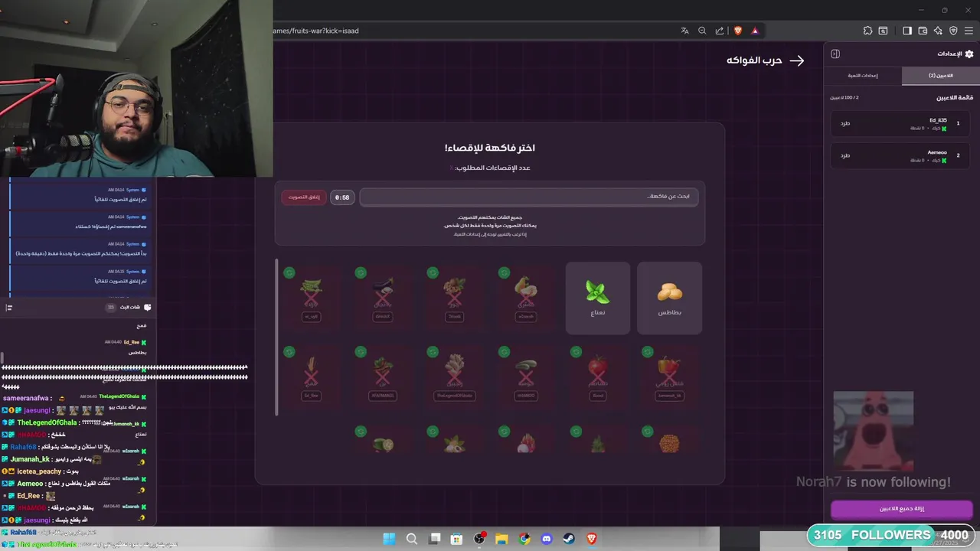Screen dimensions: 980x551
Task: Select the potato (بطاطس) card for elimination
Action: pyautogui.click(x=669, y=298)
